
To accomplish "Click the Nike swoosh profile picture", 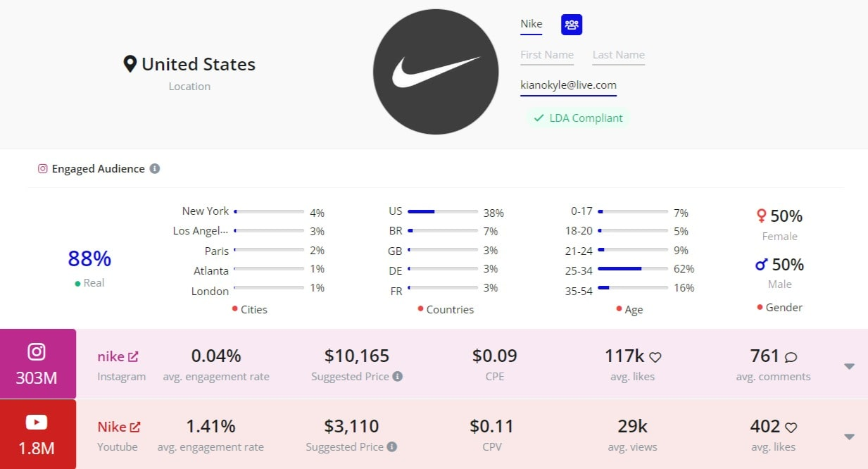I will pos(436,72).
